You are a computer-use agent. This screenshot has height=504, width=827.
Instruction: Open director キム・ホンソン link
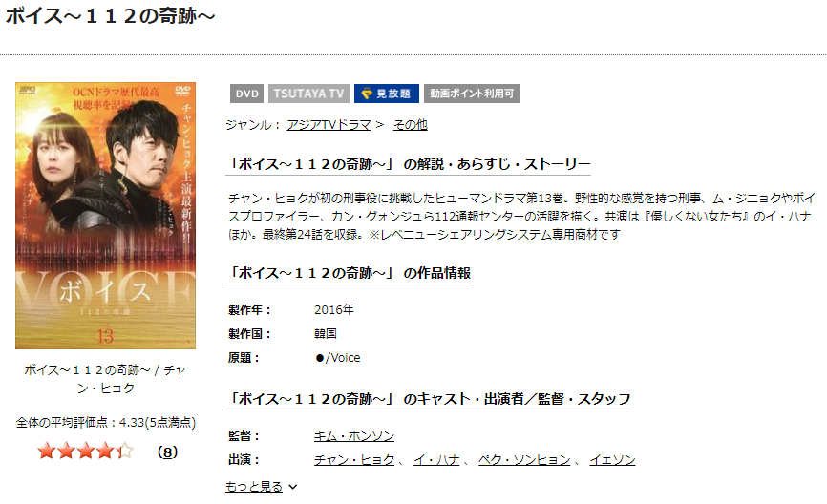[354, 436]
